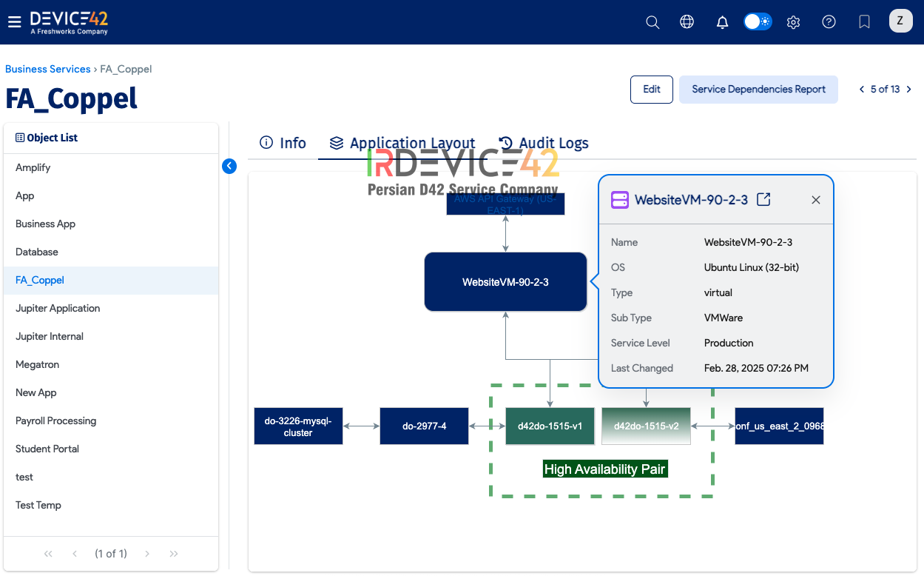Go to next record arrow
Image resolution: width=924 pixels, height=576 pixels.
(x=909, y=89)
